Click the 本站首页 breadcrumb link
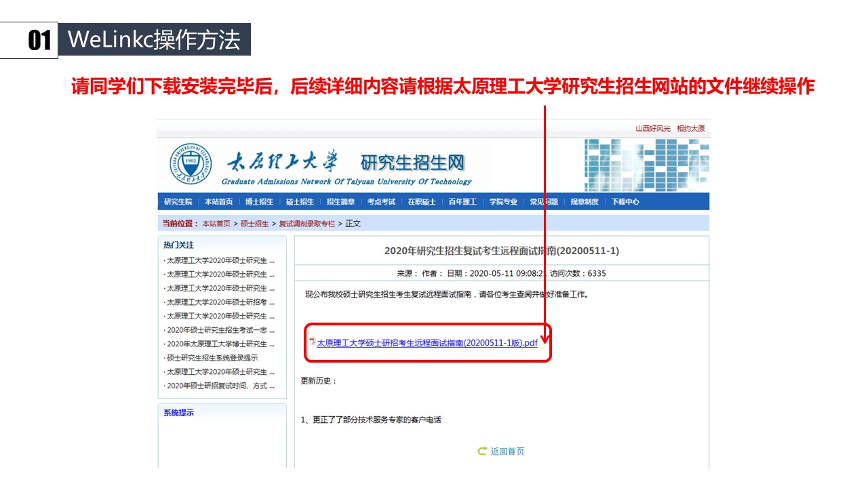The height and width of the screenshot is (488, 868). click(x=216, y=224)
